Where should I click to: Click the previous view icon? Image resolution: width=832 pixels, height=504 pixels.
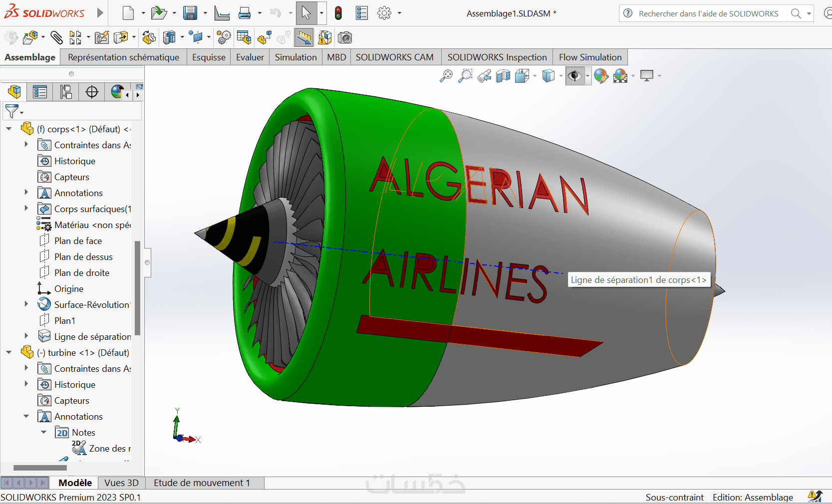[484, 76]
